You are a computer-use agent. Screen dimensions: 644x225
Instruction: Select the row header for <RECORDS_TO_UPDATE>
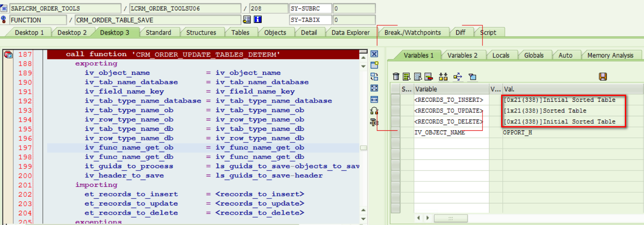pyautogui.click(x=396, y=111)
